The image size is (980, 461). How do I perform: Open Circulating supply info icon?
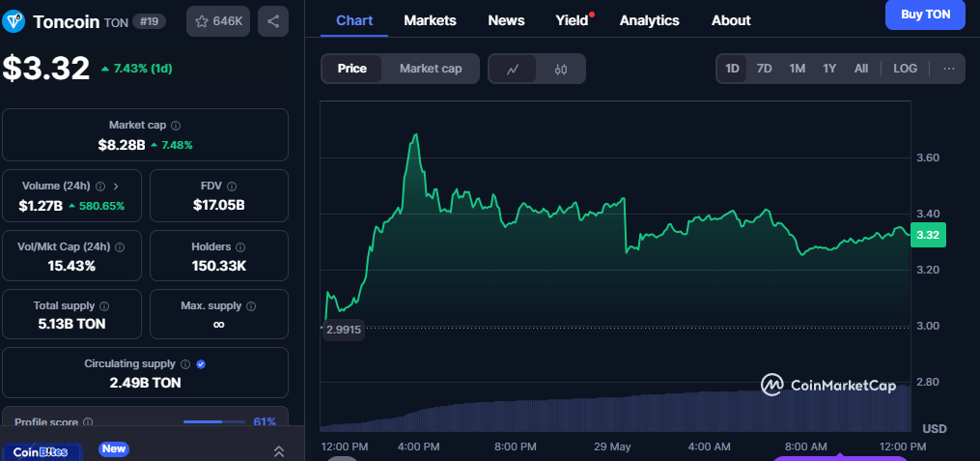pyautogui.click(x=185, y=364)
